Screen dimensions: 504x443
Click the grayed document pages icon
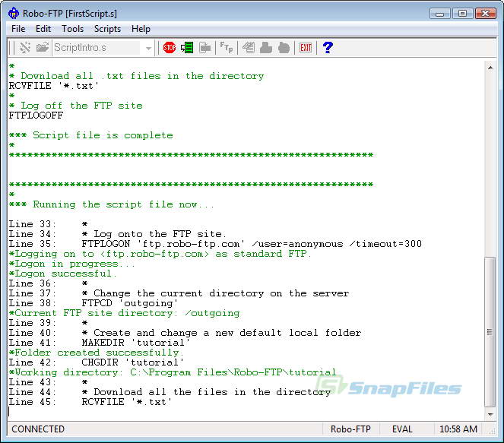coord(249,48)
